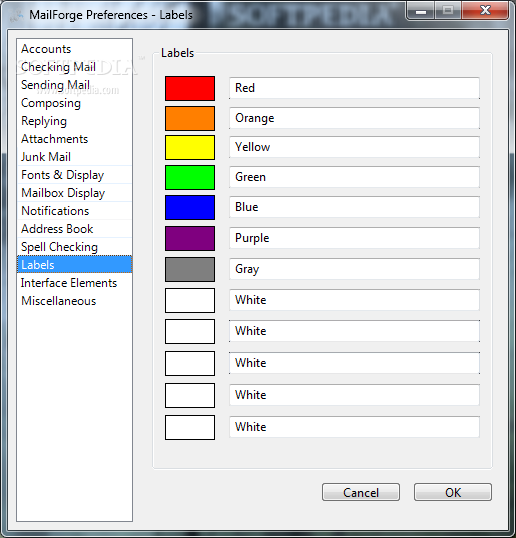Select Mailbox Display category
This screenshot has height=538, width=516.
(74, 192)
